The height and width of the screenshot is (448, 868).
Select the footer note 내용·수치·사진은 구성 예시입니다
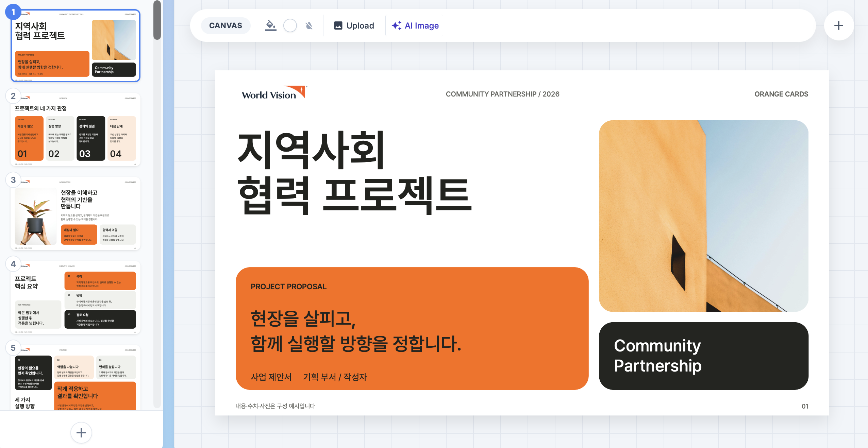pyautogui.click(x=275, y=406)
